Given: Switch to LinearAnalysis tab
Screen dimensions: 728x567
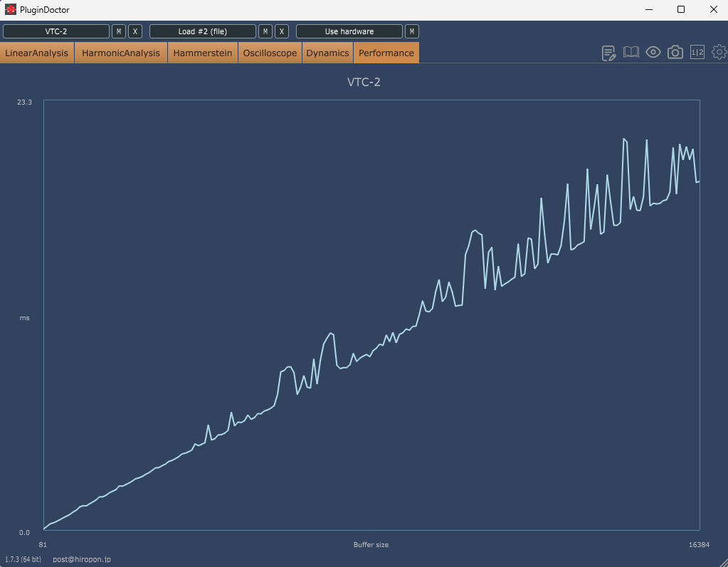Looking at the screenshot, I should [x=37, y=53].
